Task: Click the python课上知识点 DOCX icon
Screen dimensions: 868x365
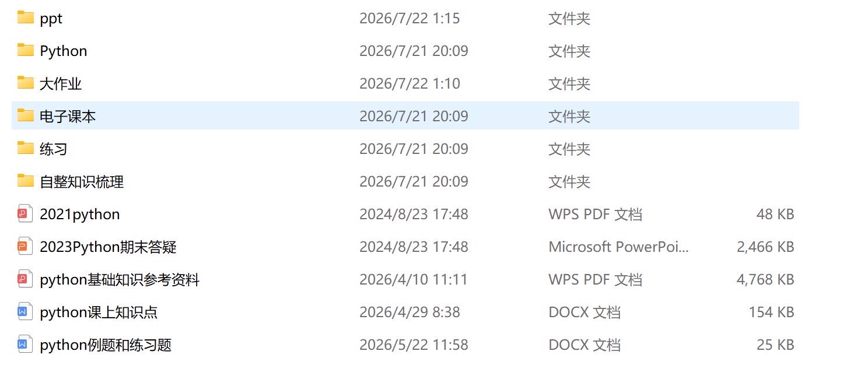Action: tap(23, 312)
